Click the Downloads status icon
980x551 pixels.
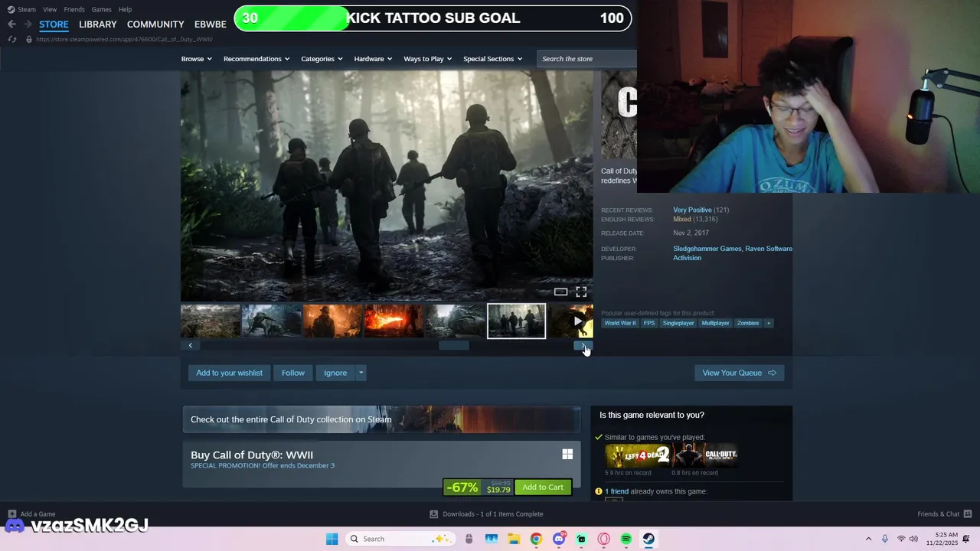(x=433, y=514)
